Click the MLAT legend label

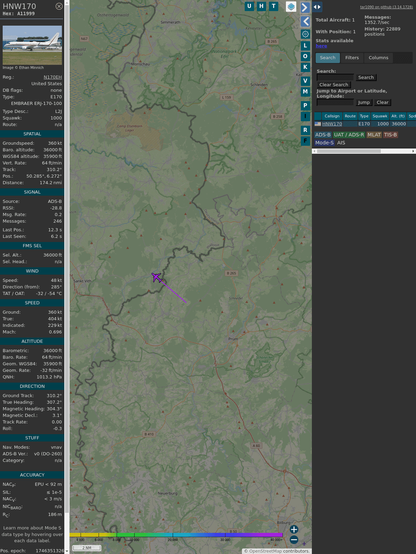click(x=374, y=135)
